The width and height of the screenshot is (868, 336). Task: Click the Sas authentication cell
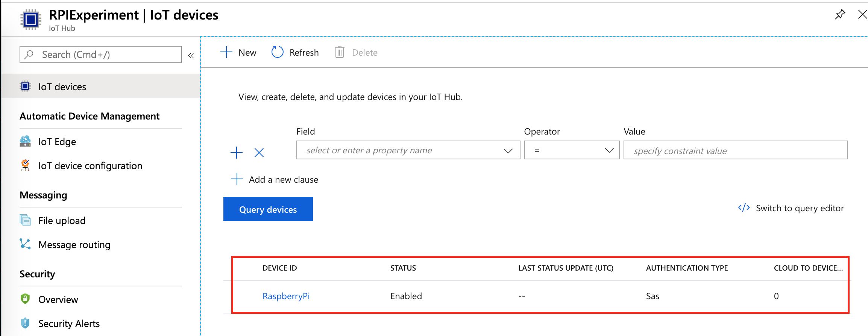tap(653, 296)
